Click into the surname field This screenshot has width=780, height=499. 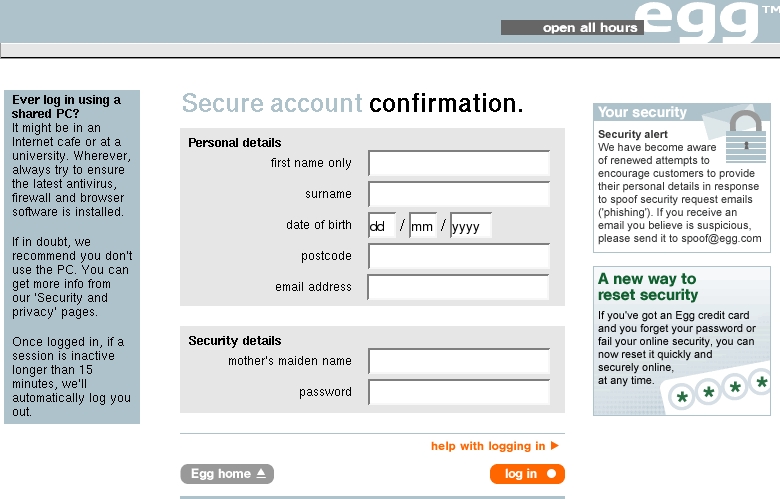click(459, 194)
